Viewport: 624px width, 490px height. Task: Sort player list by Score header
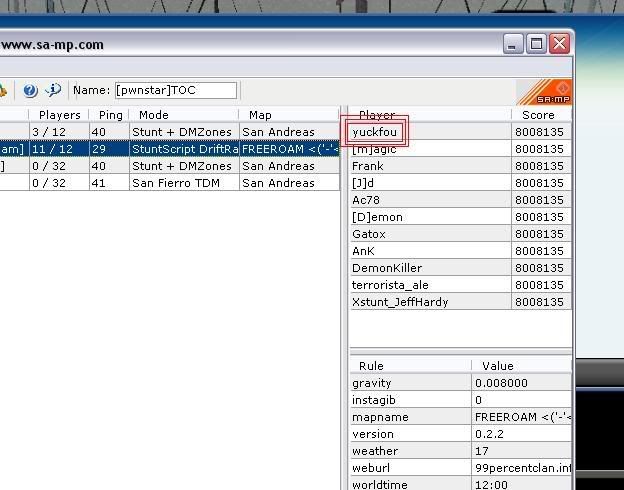(538, 115)
